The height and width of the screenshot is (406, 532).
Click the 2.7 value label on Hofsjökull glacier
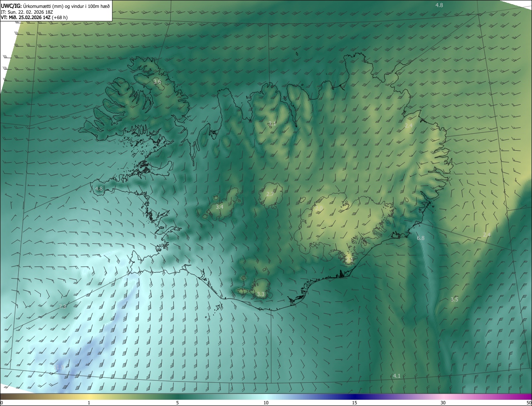click(270, 194)
